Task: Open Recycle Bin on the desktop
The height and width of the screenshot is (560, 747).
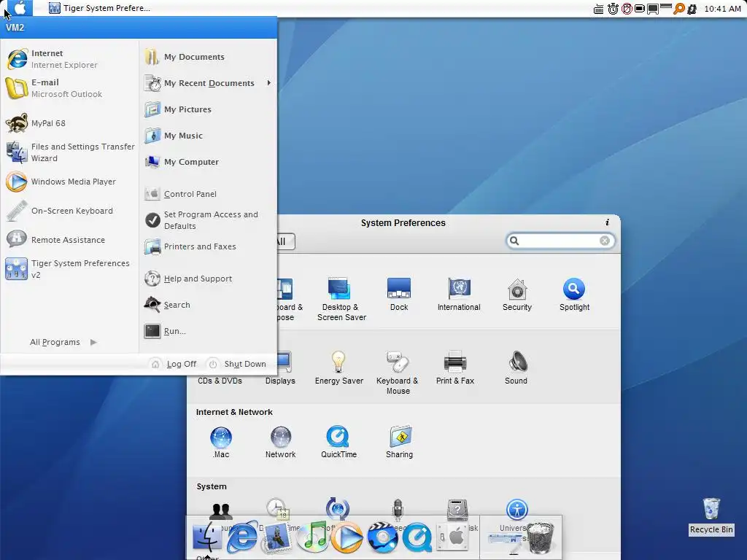Action: [x=711, y=516]
